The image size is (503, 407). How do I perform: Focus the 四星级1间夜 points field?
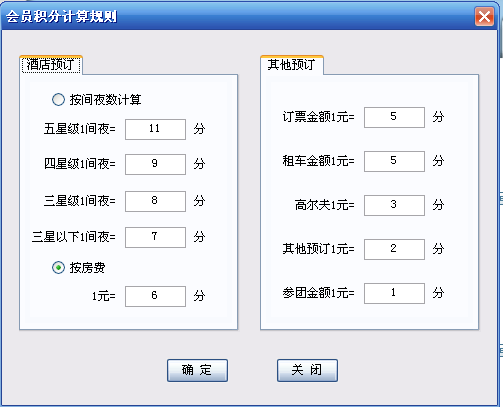(155, 164)
